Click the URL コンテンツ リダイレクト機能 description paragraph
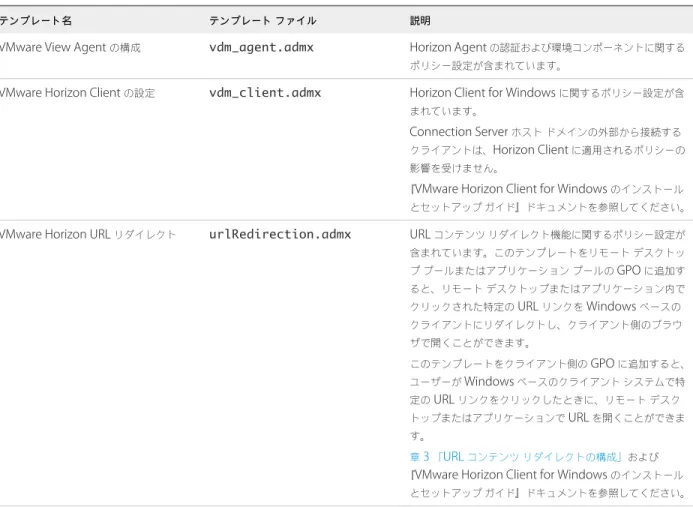The width and height of the screenshot is (693, 507). point(547,288)
